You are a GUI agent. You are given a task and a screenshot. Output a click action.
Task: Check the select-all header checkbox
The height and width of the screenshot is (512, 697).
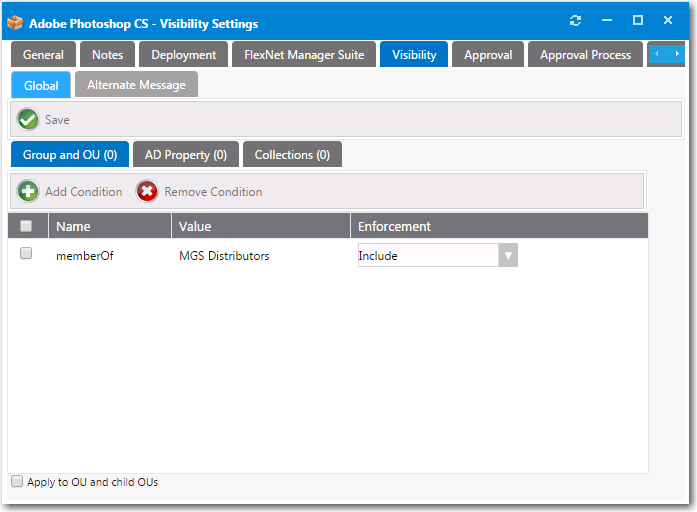[27, 227]
